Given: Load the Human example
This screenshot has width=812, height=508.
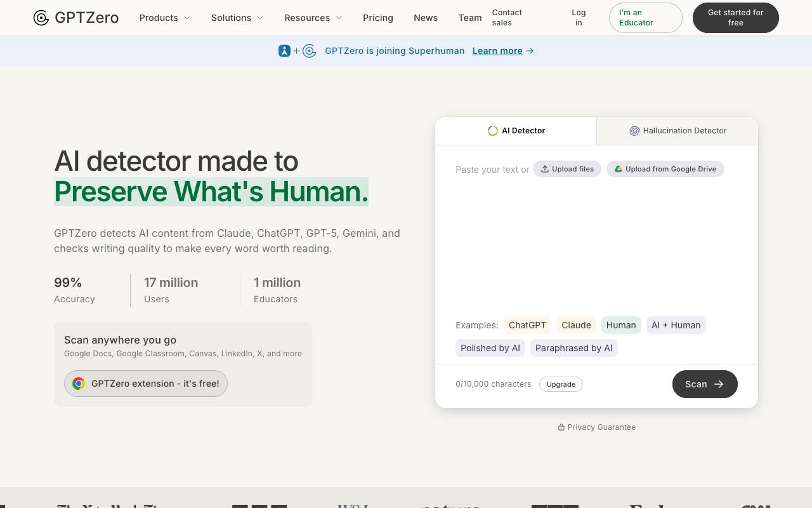Looking at the screenshot, I should (x=621, y=325).
